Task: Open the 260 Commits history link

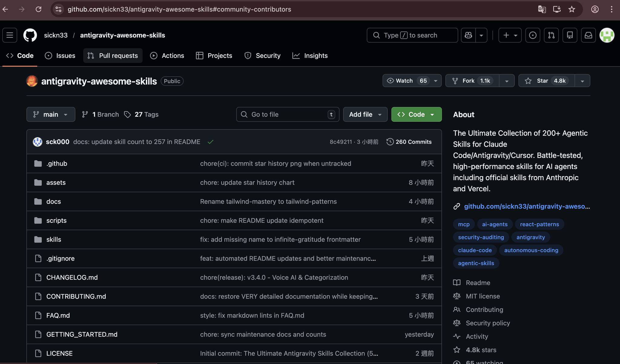Action: coord(409,142)
